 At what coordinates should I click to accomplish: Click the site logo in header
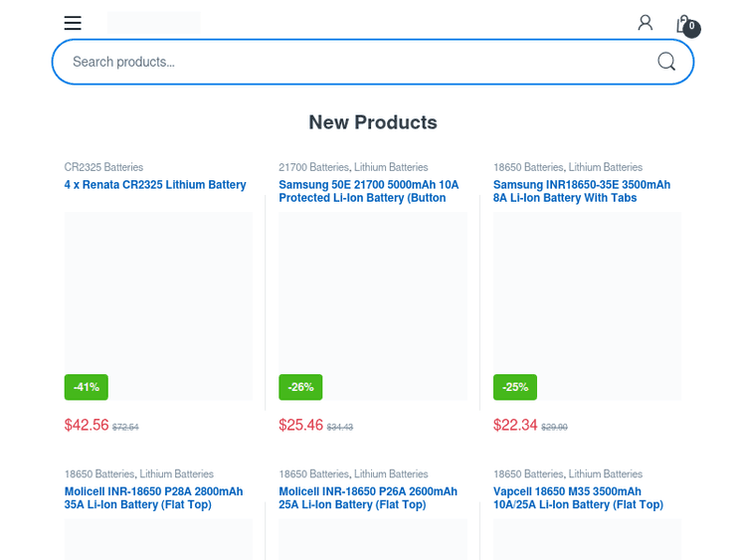153,23
